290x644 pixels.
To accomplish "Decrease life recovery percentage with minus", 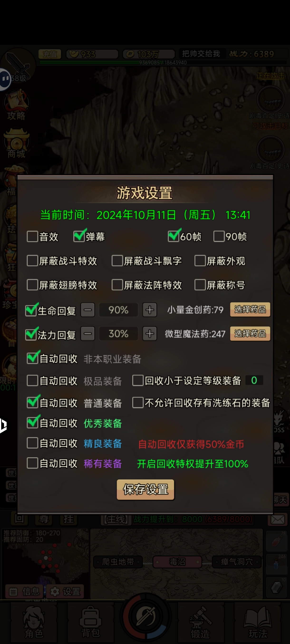I will point(87,310).
